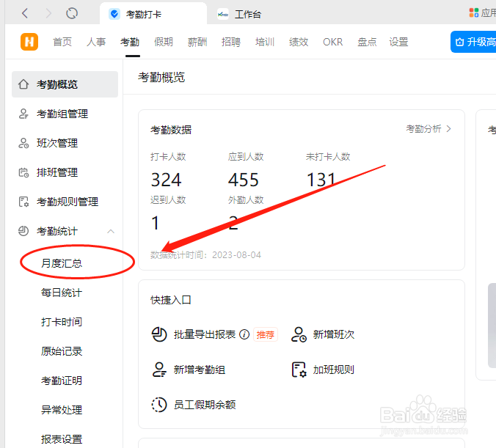Click the 新增班次 shortcut
This screenshot has width=496, height=448.
pyautogui.click(x=334, y=334)
